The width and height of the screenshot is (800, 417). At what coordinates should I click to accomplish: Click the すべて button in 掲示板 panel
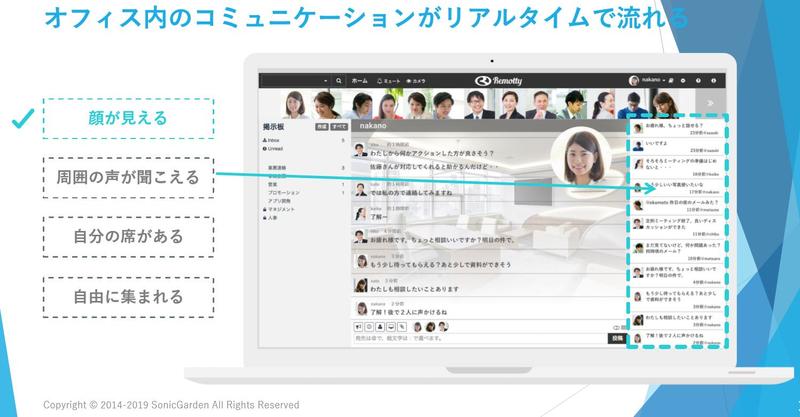[339, 127]
